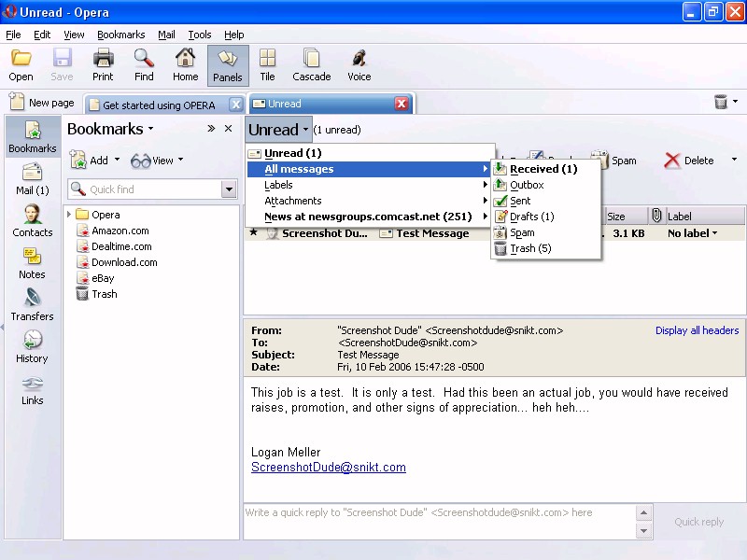This screenshot has height=560, width=747.
Task: Open the bookmarks View dropdown
Action: pos(157,161)
